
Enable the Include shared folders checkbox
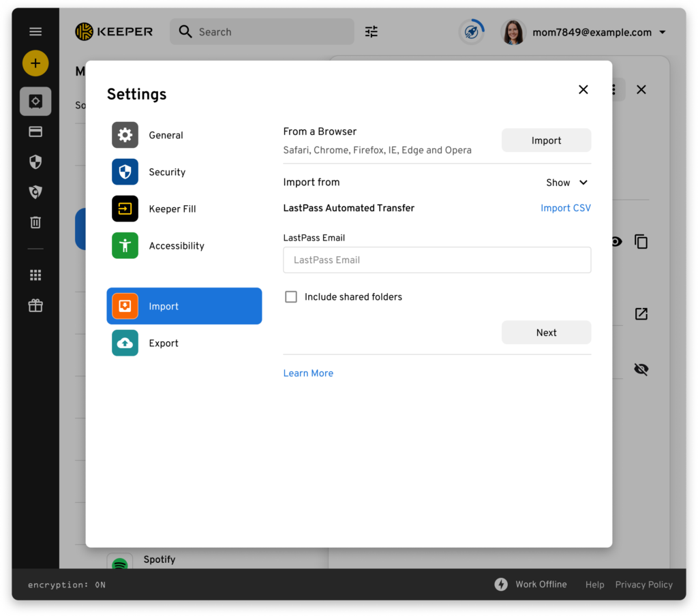pyautogui.click(x=291, y=297)
